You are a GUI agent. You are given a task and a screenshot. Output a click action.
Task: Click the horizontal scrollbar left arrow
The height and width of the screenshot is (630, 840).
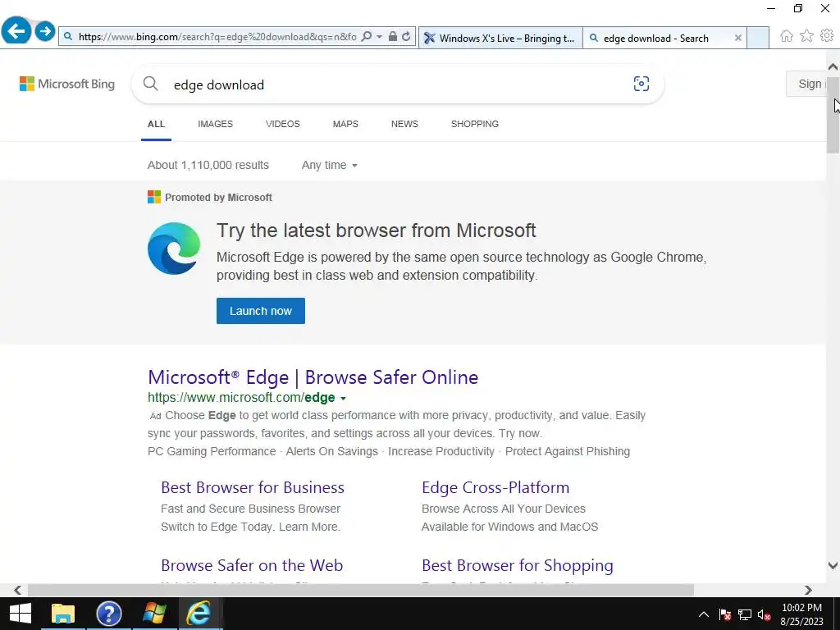18,590
